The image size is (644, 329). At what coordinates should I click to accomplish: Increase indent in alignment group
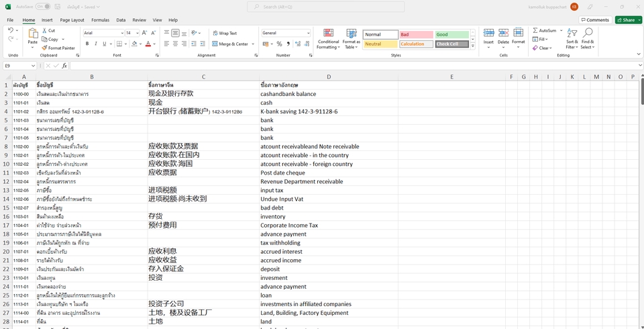(x=203, y=44)
